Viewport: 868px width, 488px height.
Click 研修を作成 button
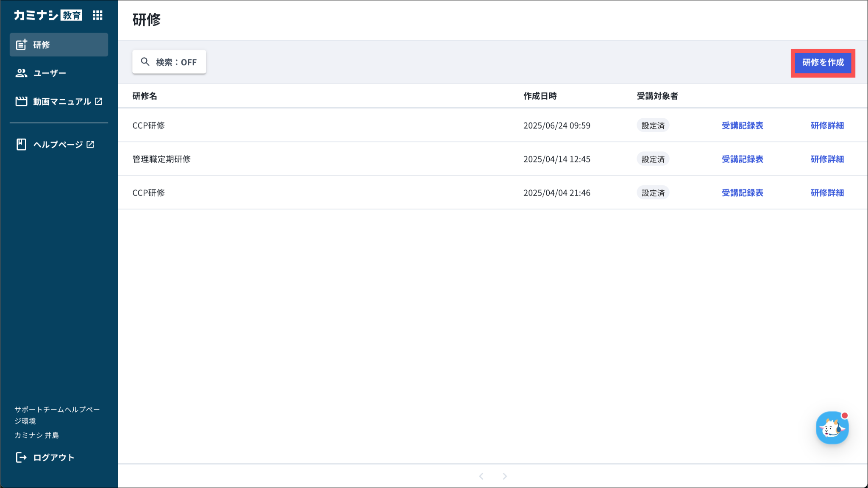coord(823,63)
